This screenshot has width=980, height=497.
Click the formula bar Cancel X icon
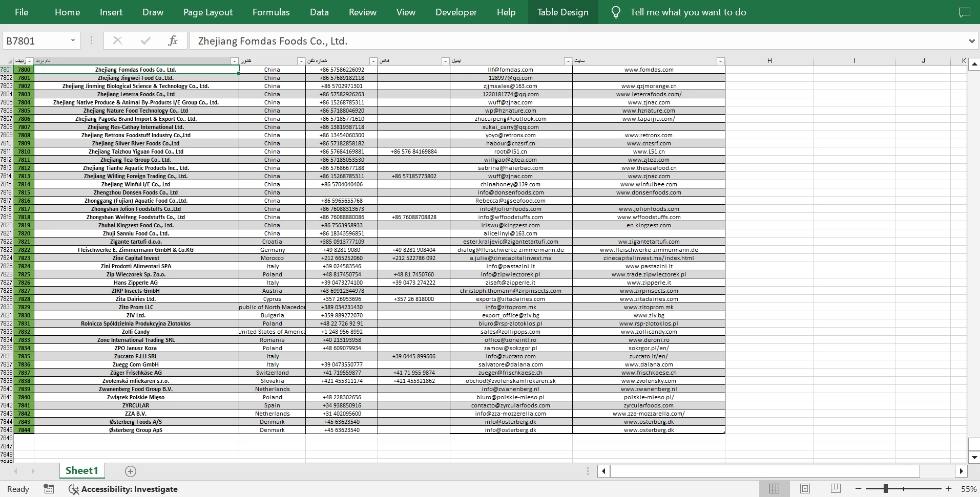point(117,41)
